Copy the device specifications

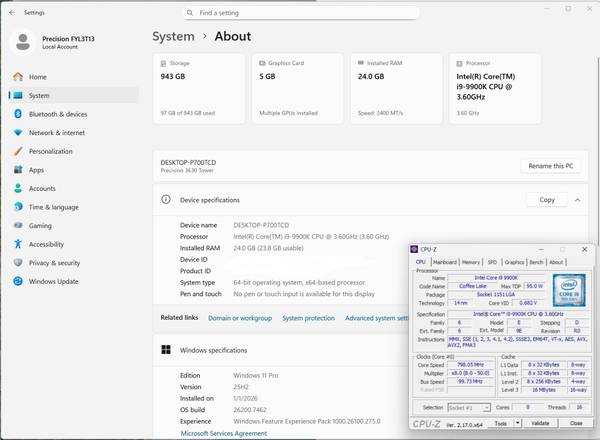(x=547, y=199)
